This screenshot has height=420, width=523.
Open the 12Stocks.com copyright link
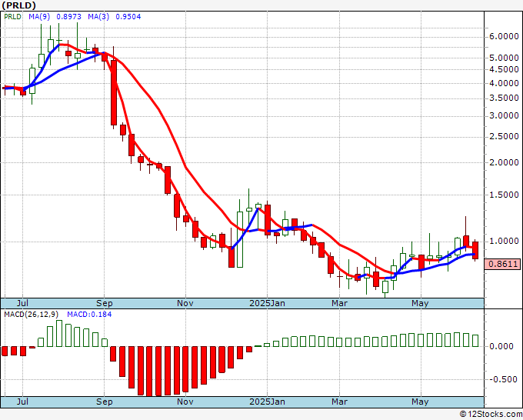491,414
